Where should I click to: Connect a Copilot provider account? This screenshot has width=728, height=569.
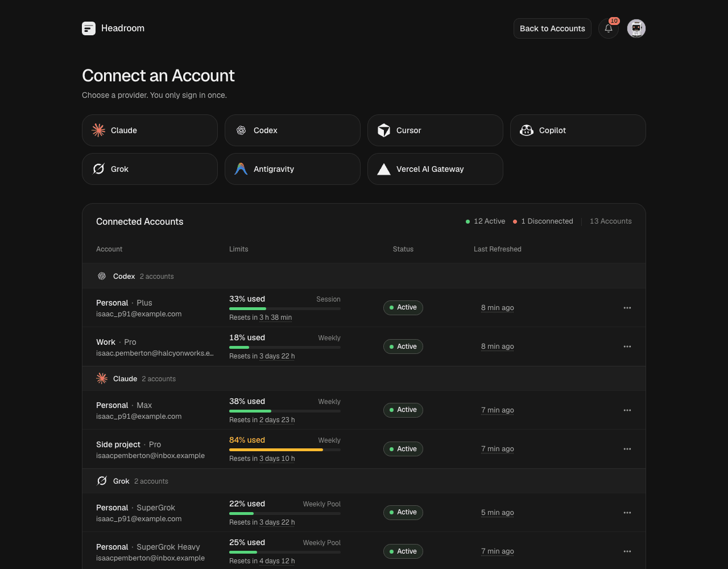[578, 130]
